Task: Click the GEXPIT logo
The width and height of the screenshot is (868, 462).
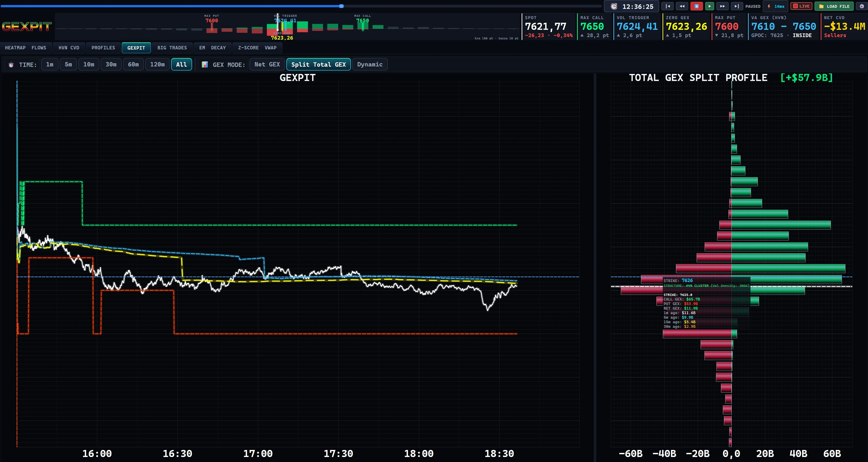Action: [x=27, y=27]
